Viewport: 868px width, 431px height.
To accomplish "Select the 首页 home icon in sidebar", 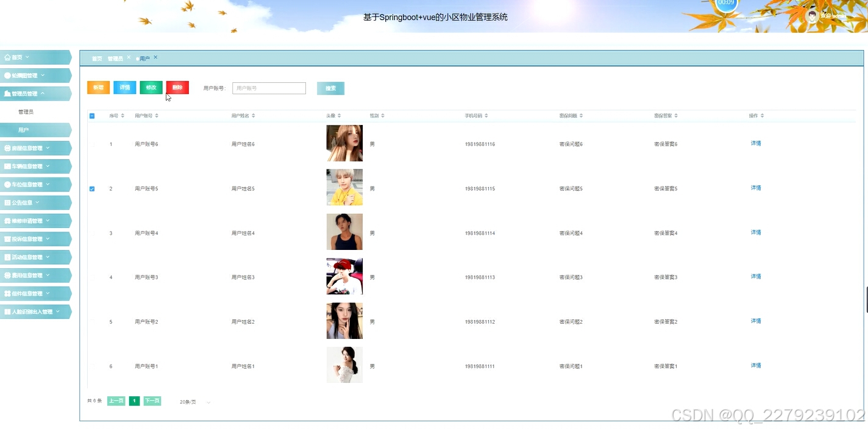I will (8, 57).
